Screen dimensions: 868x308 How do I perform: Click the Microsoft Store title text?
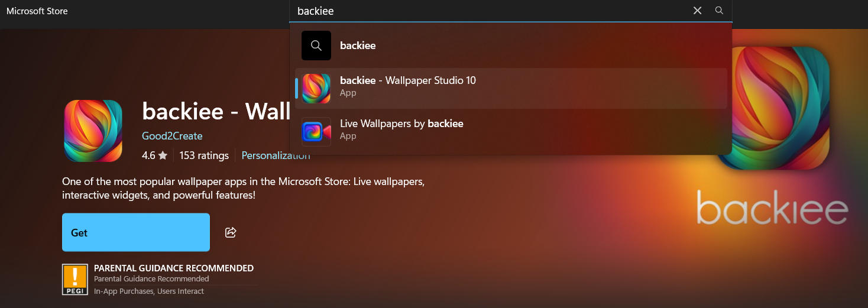point(37,11)
